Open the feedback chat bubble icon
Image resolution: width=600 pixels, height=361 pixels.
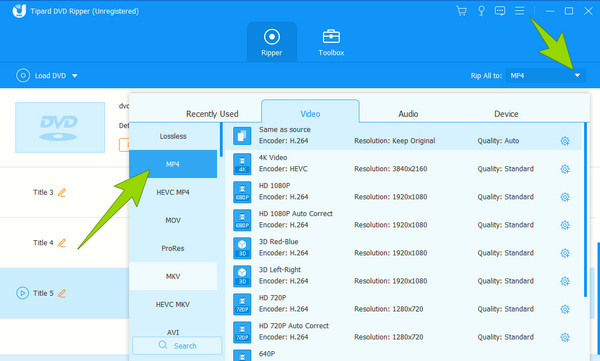[x=500, y=11]
